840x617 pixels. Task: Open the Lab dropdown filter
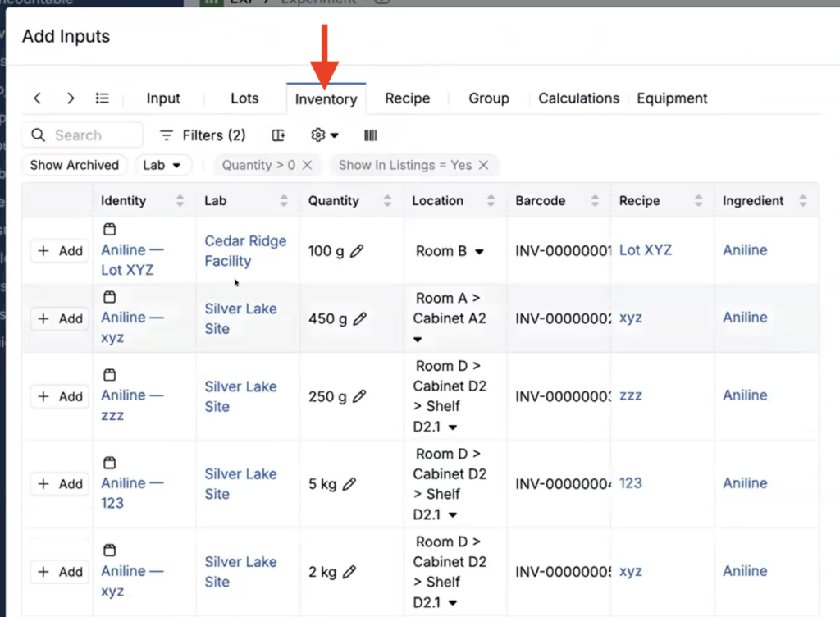[163, 165]
